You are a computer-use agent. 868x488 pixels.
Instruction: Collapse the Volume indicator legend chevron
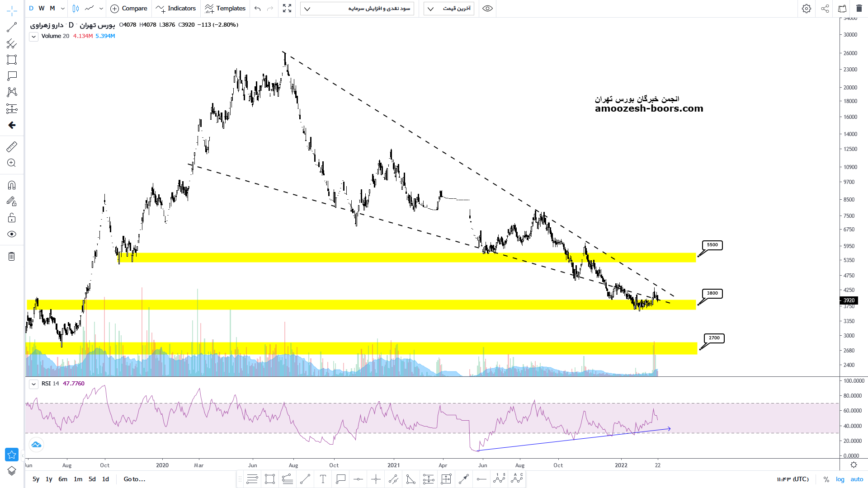pos(33,37)
